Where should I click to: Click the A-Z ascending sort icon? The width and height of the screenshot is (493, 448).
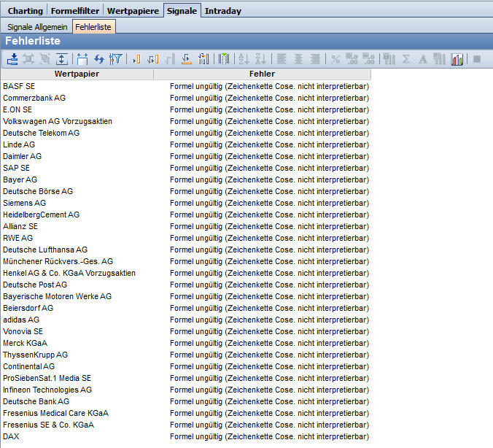[x=244, y=59]
